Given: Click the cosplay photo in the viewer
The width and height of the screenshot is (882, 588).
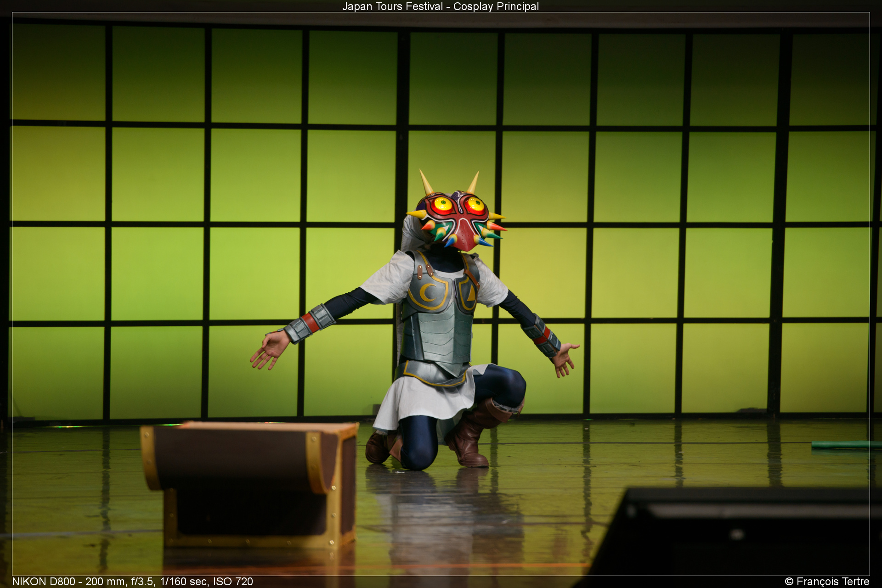Looking at the screenshot, I should 441,294.
